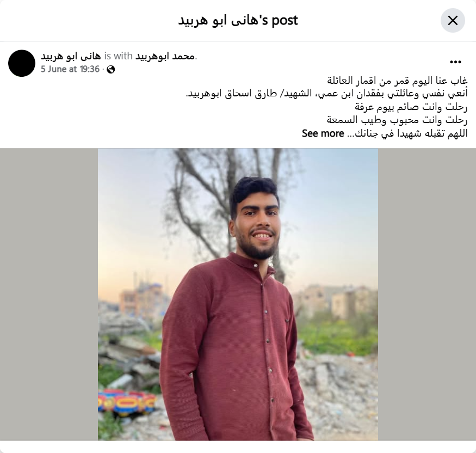
Task: Expand the post with See more
Action: [323, 133]
